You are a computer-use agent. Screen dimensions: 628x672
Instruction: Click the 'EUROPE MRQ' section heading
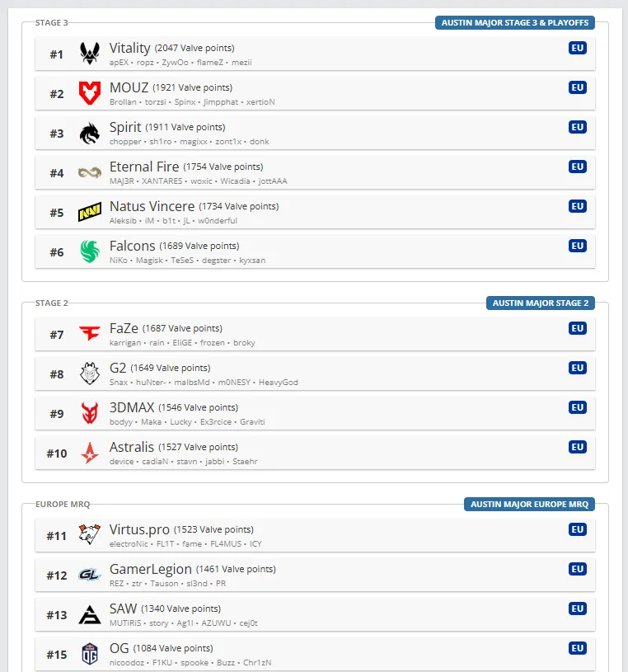pyautogui.click(x=63, y=504)
